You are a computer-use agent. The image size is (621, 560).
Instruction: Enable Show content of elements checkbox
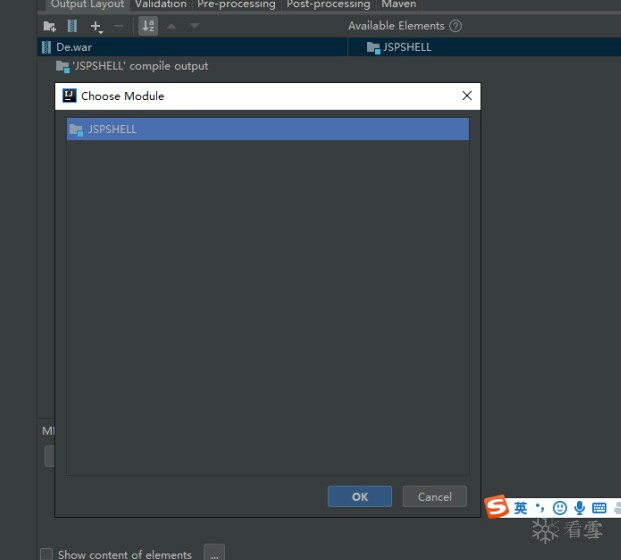coord(46,554)
